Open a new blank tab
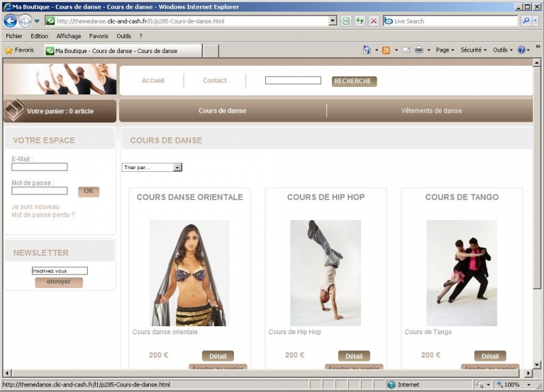544x392 pixels. [211, 51]
